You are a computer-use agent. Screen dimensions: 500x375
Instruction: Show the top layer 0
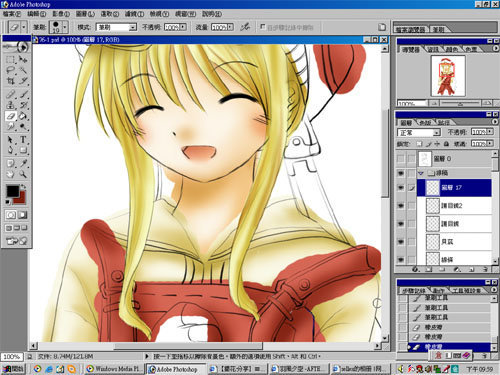[401, 159]
